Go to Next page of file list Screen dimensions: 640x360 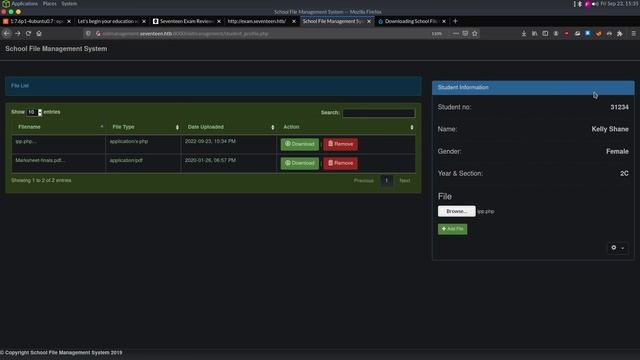point(404,180)
